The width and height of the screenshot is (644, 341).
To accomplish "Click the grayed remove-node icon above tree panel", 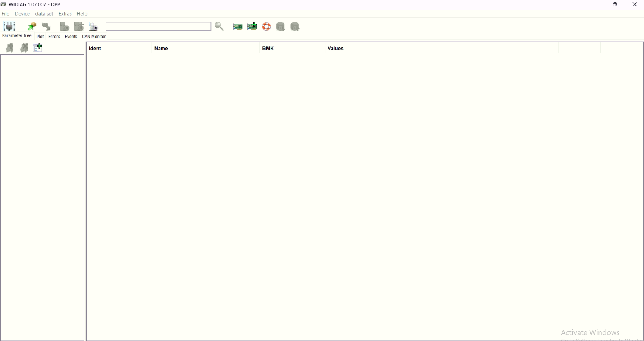I will coord(24,48).
